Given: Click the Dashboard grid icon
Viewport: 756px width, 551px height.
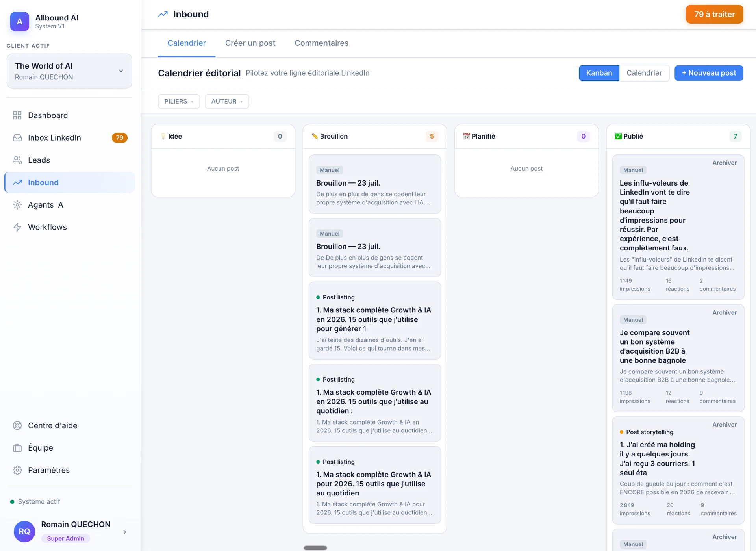Looking at the screenshot, I should coord(17,115).
